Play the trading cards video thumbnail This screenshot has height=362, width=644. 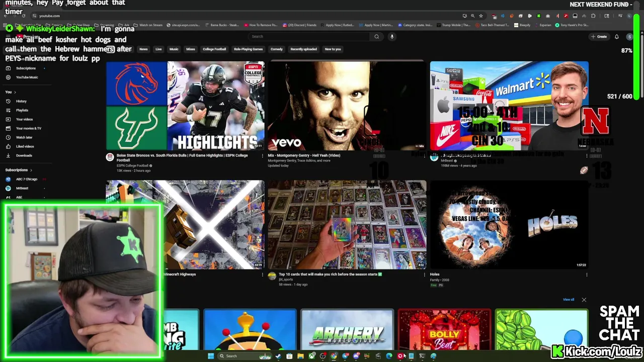[x=347, y=225]
